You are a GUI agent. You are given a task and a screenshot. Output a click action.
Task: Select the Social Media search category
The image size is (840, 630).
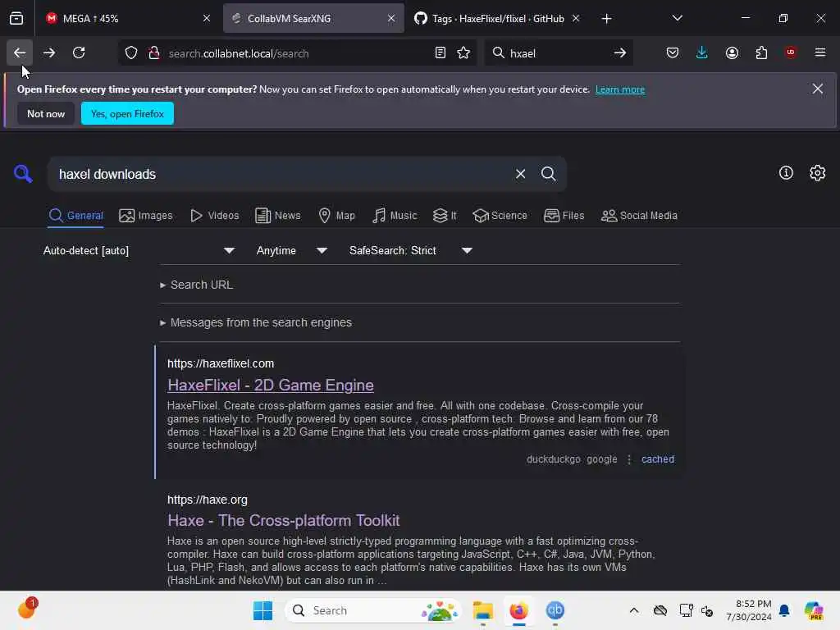(x=639, y=216)
